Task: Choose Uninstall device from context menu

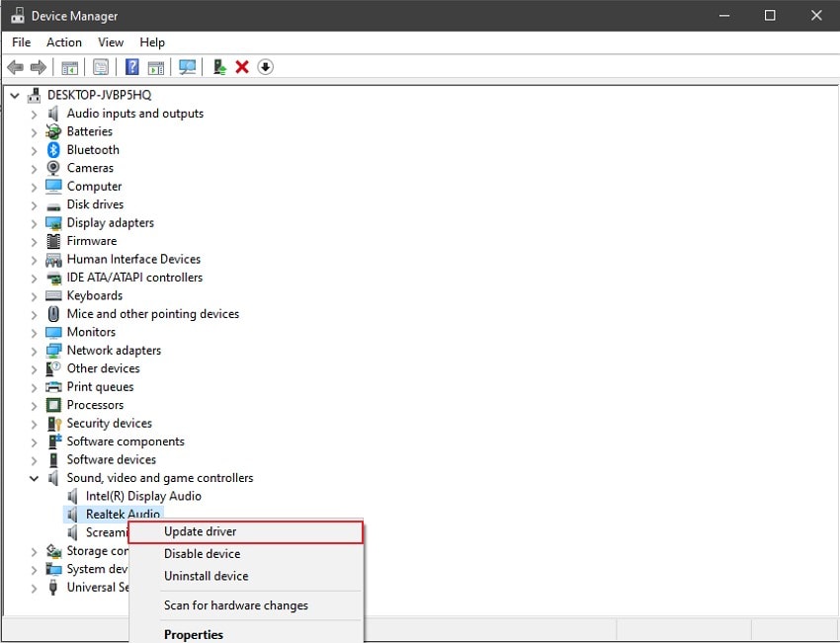Action: [246, 576]
